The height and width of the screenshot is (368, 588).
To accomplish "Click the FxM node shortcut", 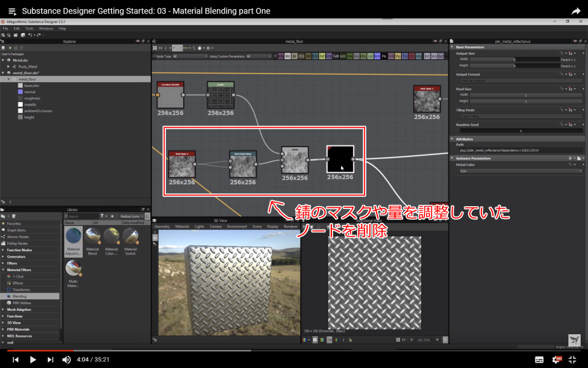I will tap(336, 56).
